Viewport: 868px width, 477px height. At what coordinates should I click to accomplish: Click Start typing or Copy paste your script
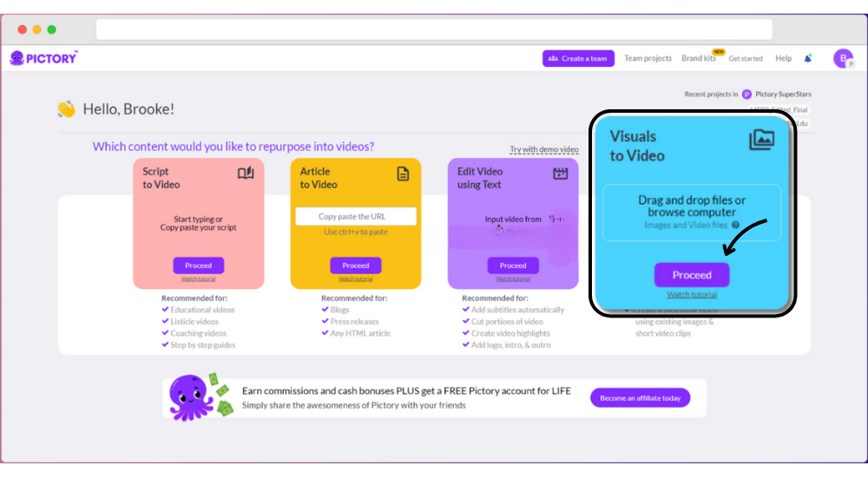coord(198,223)
